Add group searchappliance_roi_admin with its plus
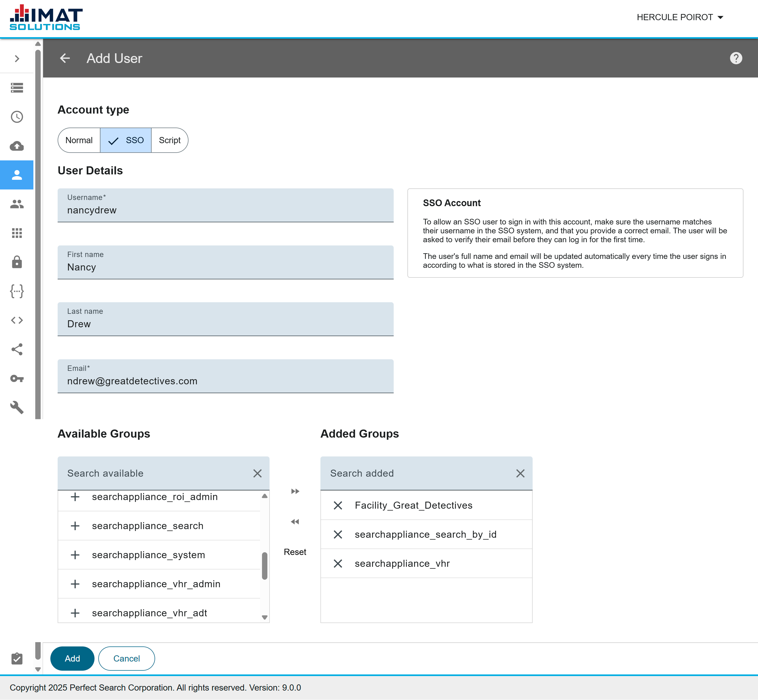 (75, 497)
